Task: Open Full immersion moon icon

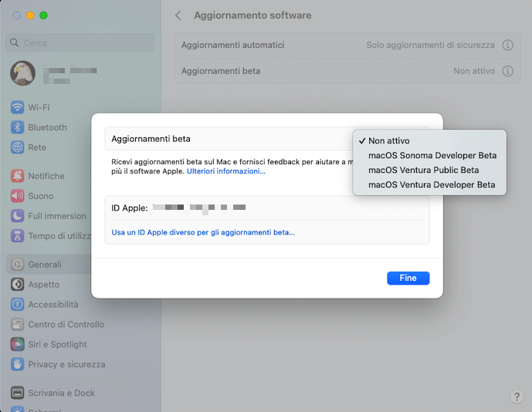Action: [x=17, y=216]
